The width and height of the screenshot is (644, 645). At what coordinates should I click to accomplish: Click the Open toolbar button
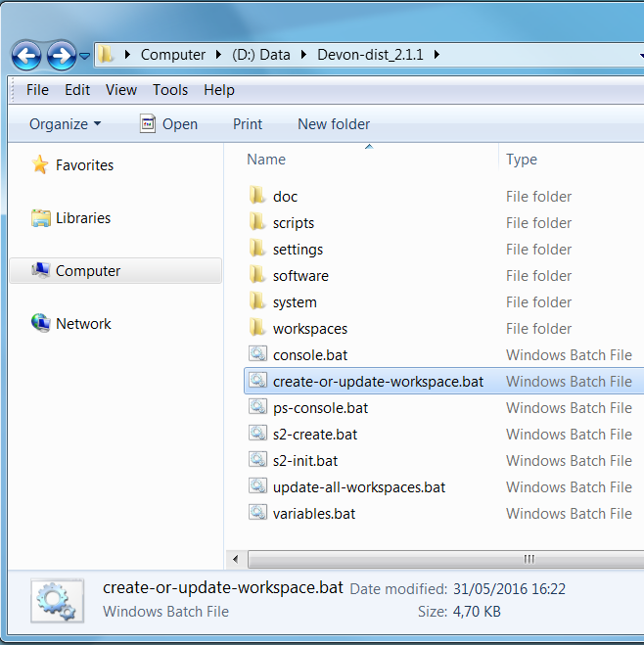168,124
